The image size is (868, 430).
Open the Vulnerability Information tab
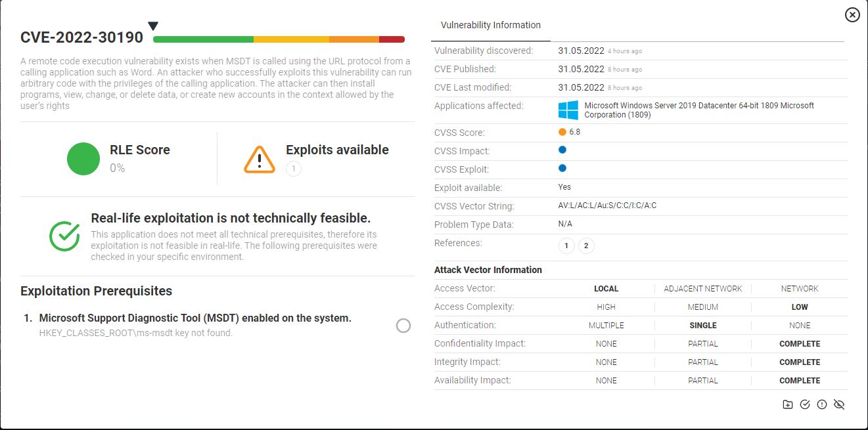[491, 26]
